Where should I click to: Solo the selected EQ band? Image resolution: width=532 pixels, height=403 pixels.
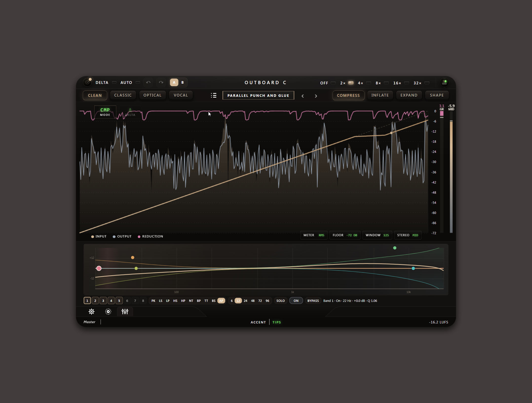280,301
